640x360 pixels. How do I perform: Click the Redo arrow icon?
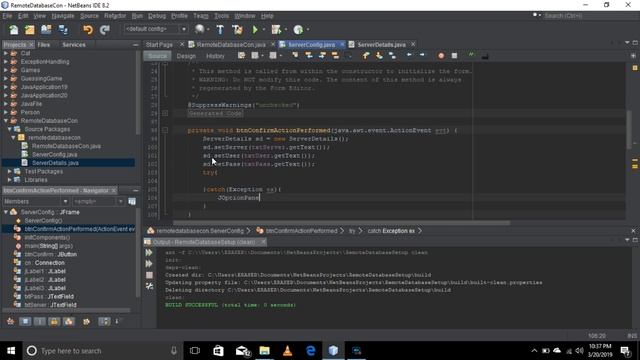[105, 29]
